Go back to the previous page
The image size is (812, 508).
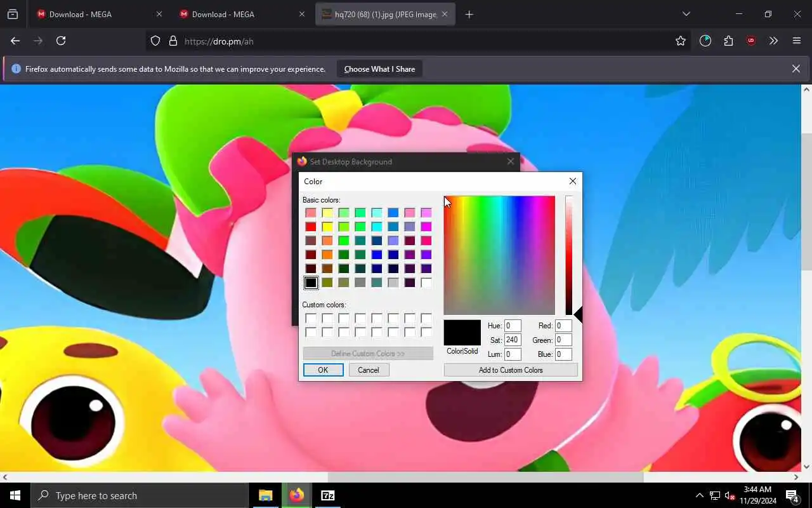click(x=15, y=41)
